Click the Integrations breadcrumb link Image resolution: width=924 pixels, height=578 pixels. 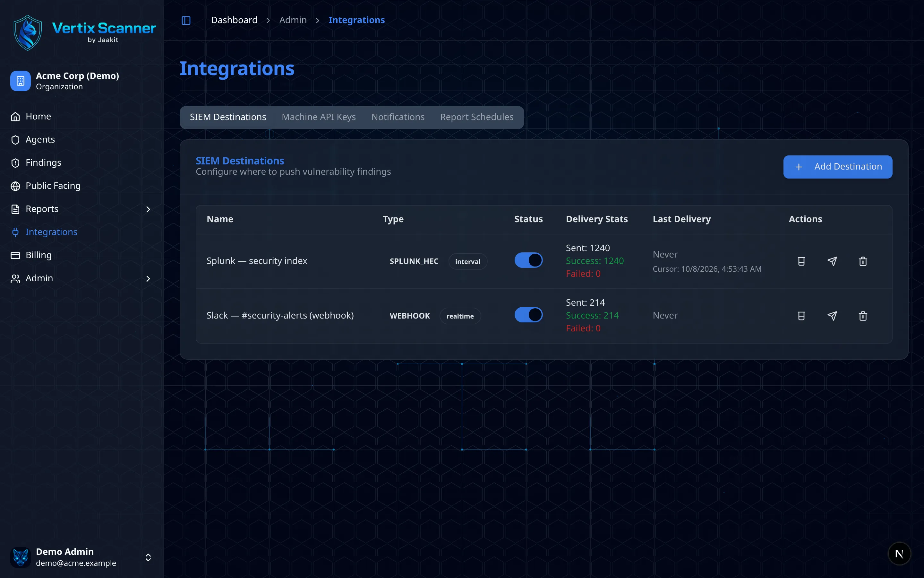357,20
